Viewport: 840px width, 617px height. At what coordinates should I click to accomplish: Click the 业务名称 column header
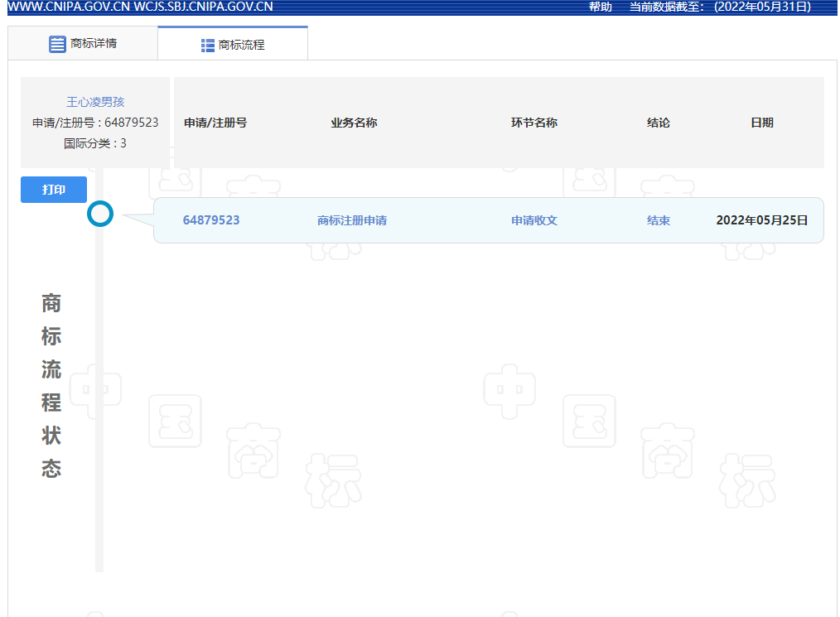pos(354,123)
